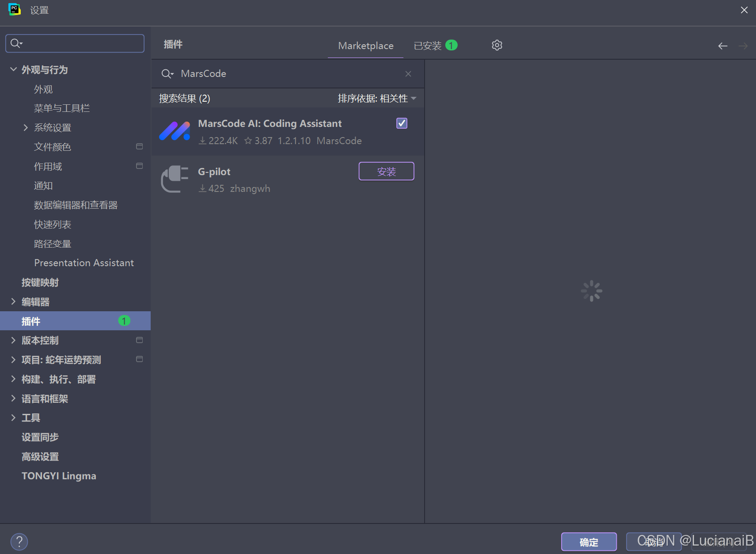756x554 pixels.
Task: Select MarsCode AI: Coding Assistant result
Action: (288, 131)
